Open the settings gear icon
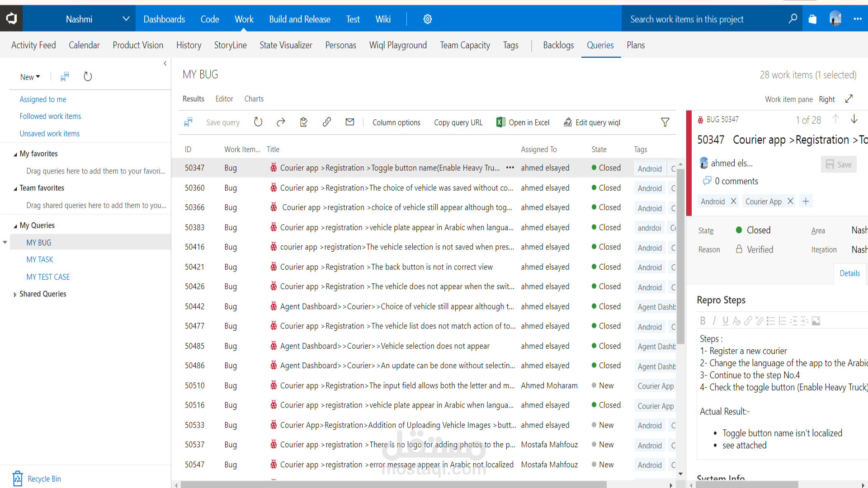868x488 pixels. (x=428, y=19)
